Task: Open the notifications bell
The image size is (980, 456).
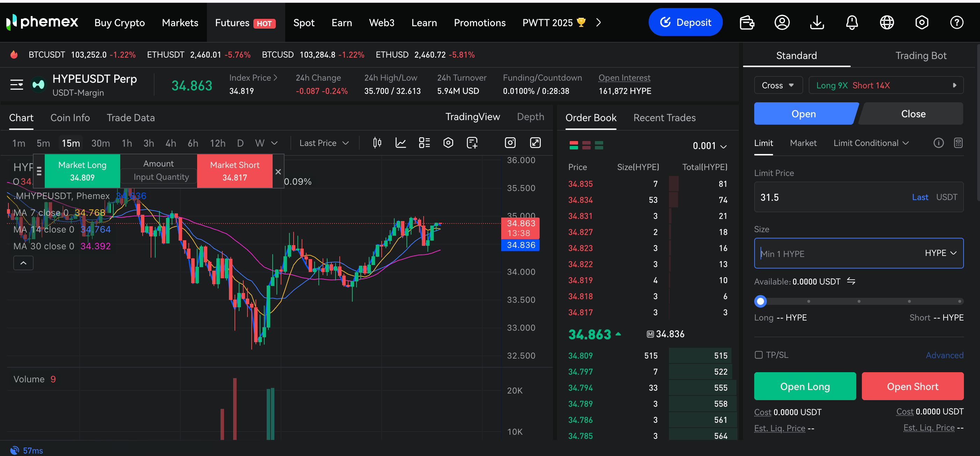Action: (852, 22)
